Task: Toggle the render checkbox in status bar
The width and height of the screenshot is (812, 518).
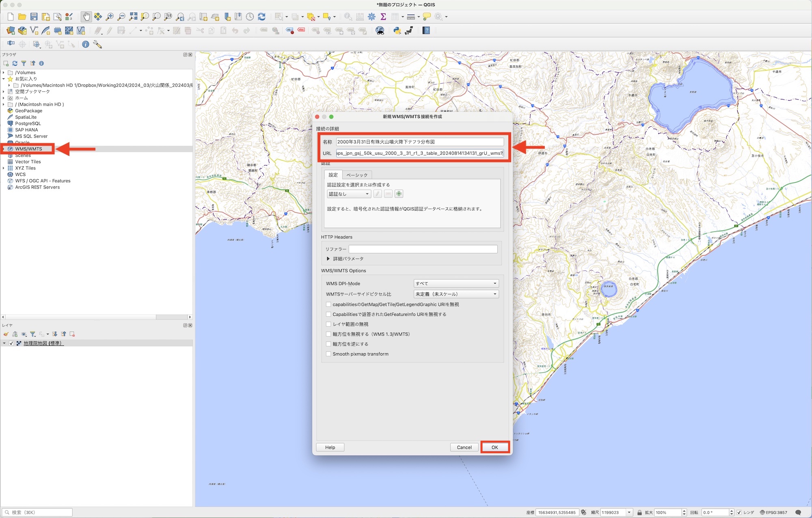Action: tap(739, 512)
